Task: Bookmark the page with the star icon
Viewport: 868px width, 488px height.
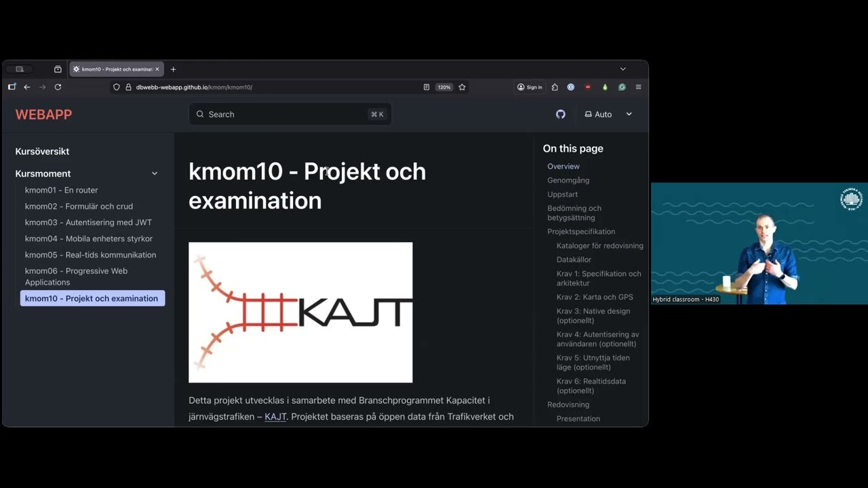Action: click(462, 87)
